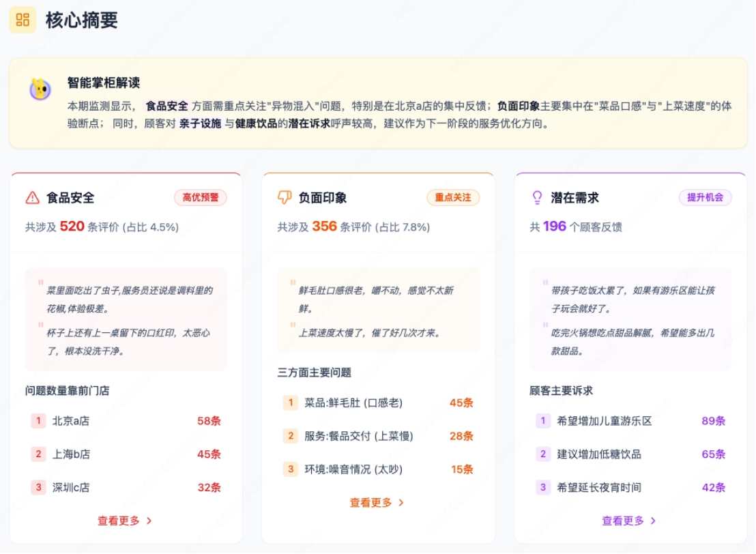756x554 pixels.
Task: Select the 希望增加儿童游乐区 request row
Action: (630, 421)
